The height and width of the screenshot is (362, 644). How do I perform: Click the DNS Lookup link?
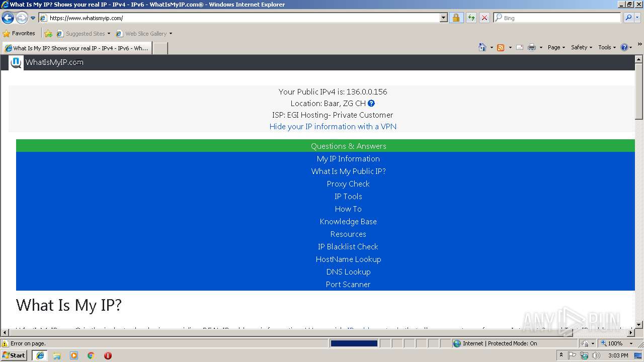pos(348,271)
